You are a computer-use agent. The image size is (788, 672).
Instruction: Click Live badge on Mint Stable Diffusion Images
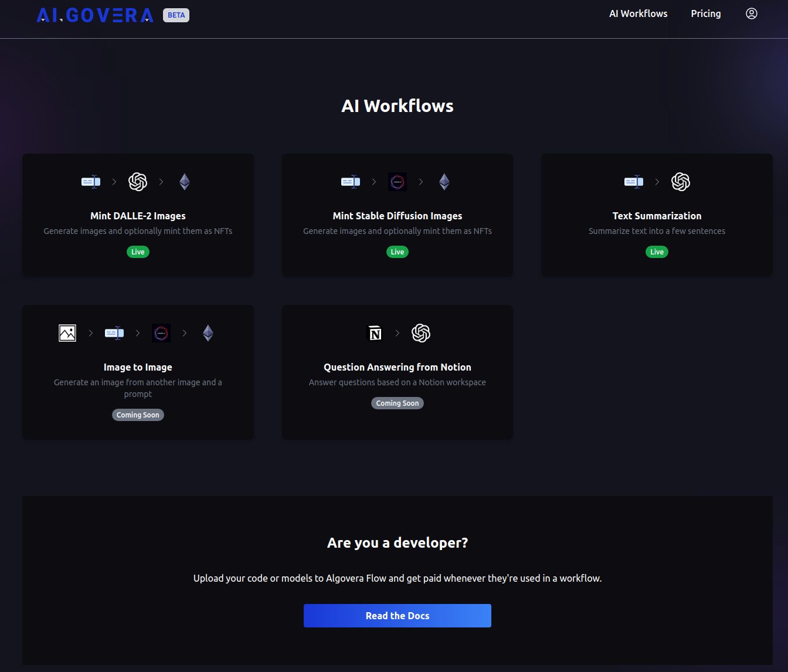[x=398, y=252]
